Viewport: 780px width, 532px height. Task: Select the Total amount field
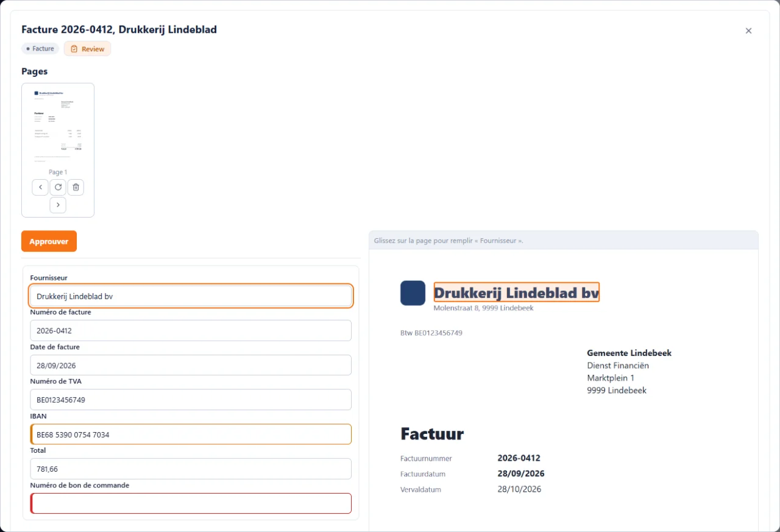pyautogui.click(x=191, y=469)
